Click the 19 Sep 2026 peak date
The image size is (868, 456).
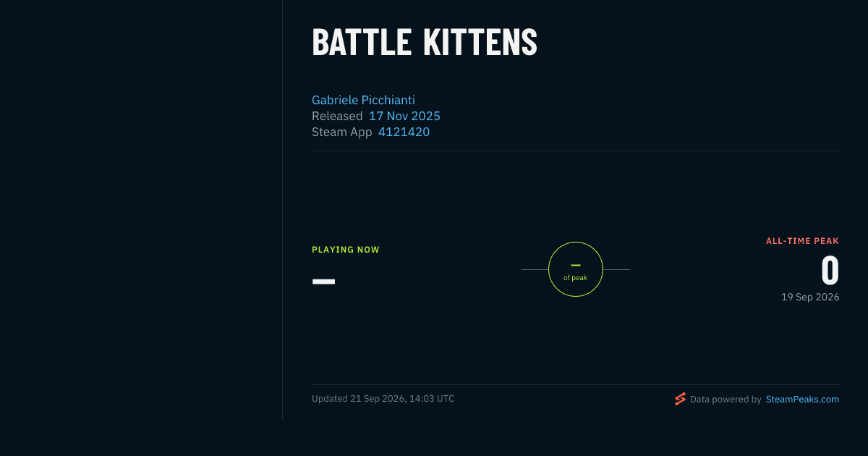(x=810, y=297)
